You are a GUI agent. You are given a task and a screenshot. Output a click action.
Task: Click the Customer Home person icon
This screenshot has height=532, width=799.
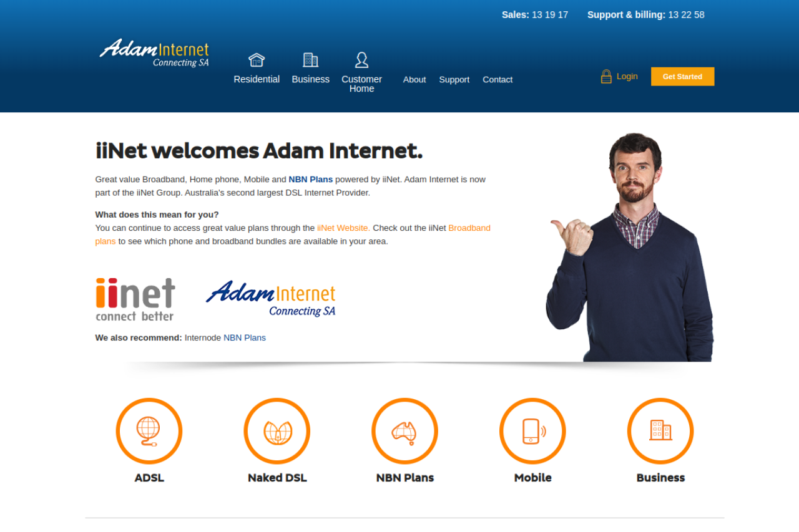[361, 60]
